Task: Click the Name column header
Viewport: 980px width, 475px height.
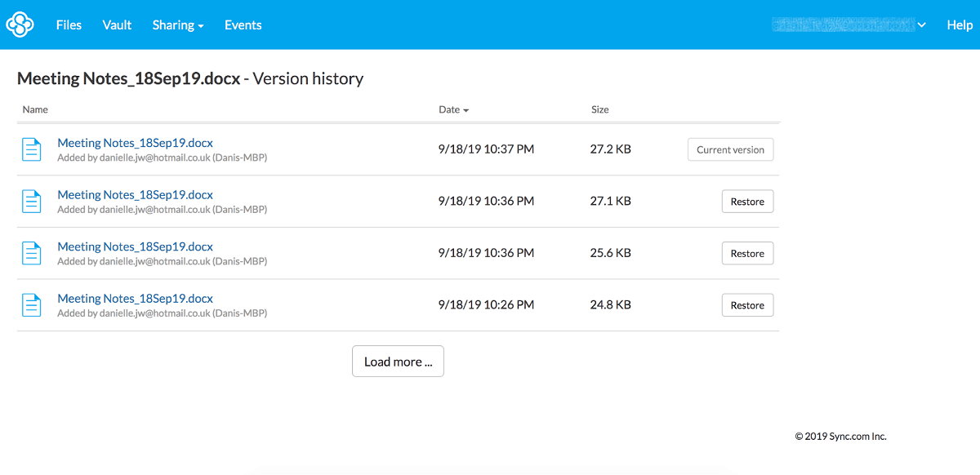Action: click(x=35, y=109)
